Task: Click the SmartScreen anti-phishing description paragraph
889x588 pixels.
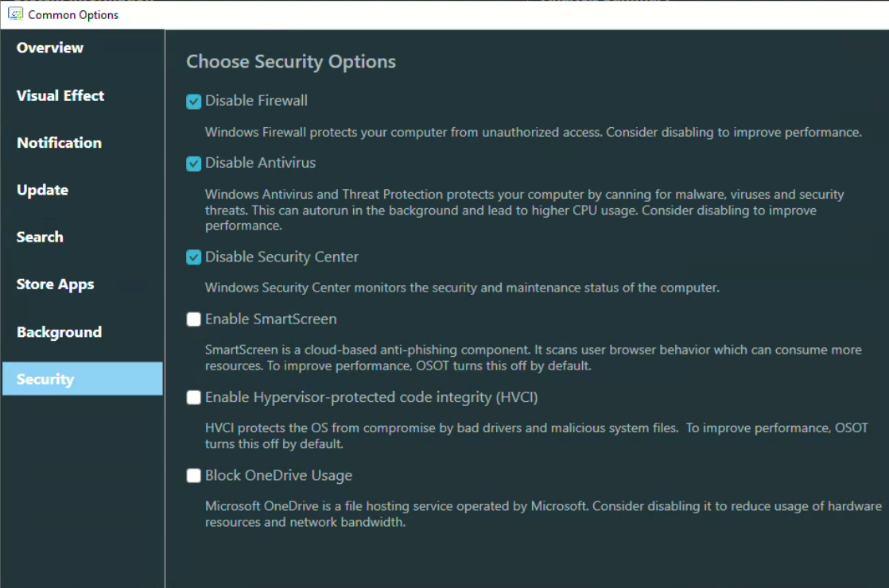Action: [533, 358]
